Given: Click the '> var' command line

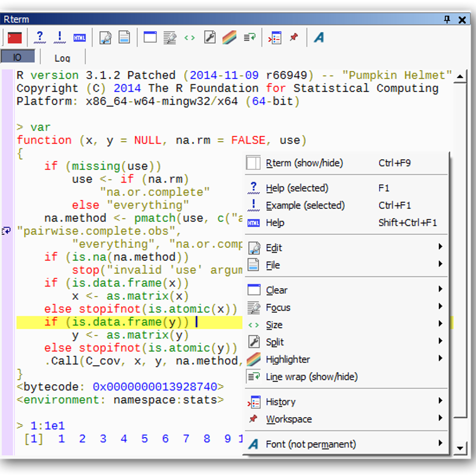Looking at the screenshot, I should 34,127.
